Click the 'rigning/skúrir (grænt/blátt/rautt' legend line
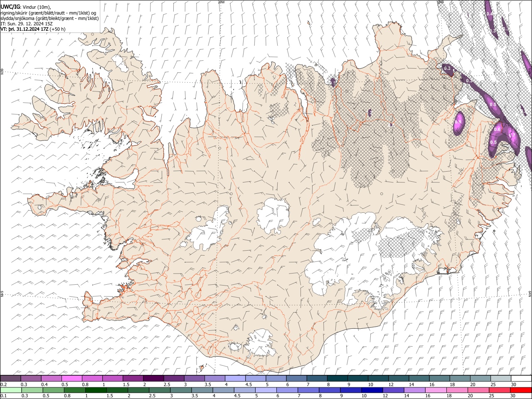The height and width of the screenshot is (399, 532). pos(48,13)
